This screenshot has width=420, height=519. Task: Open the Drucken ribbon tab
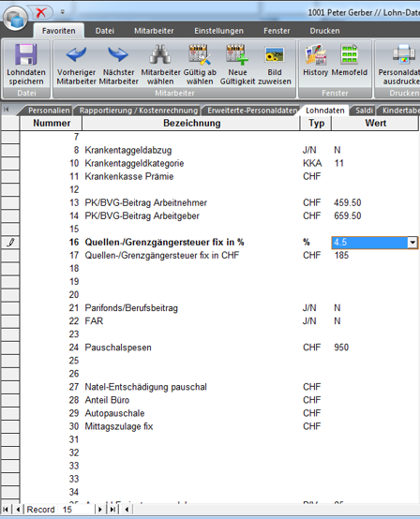tap(324, 31)
